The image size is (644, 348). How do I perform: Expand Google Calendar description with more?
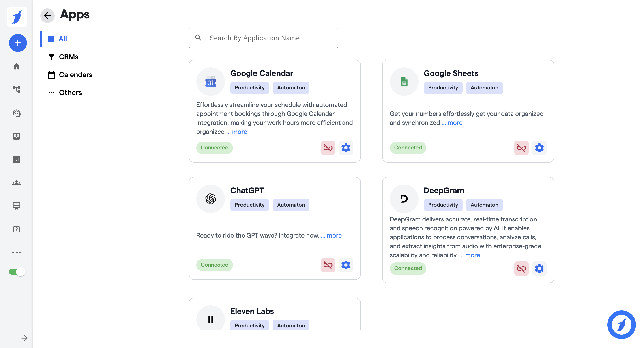point(239,132)
